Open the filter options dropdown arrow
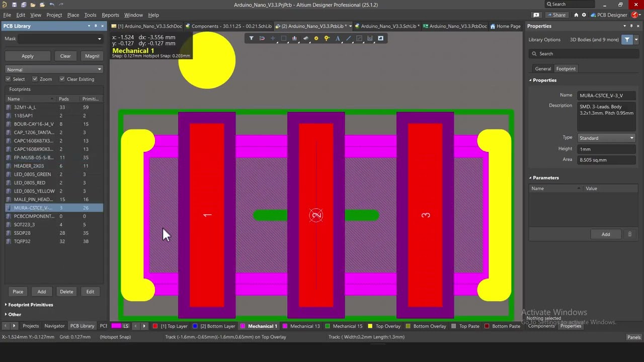The height and width of the screenshot is (362, 644). (x=636, y=40)
